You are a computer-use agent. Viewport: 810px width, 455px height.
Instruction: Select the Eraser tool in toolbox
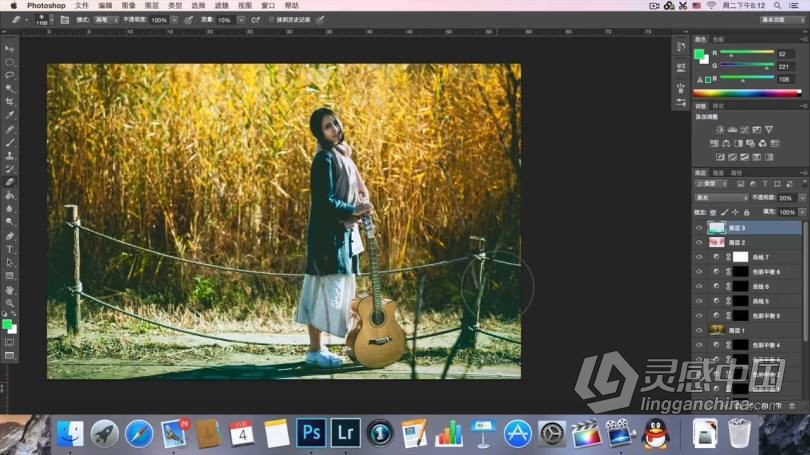coord(10,182)
